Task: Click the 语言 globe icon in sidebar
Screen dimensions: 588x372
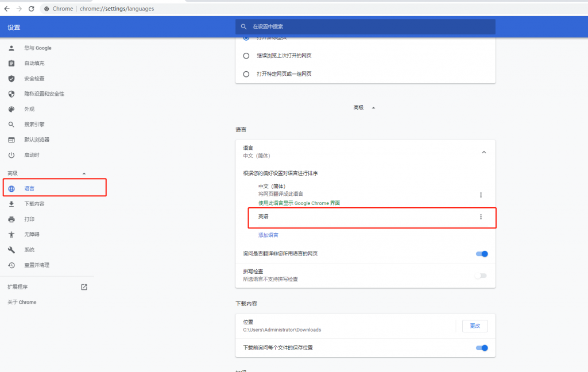Action: tap(11, 189)
